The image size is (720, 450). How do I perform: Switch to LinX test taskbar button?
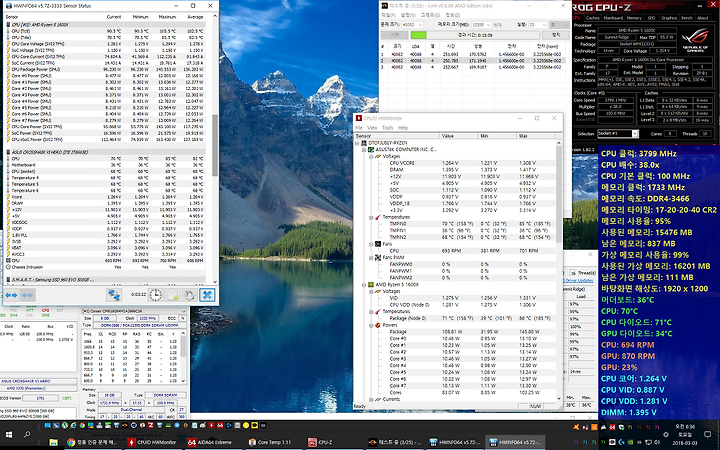(x=395, y=443)
